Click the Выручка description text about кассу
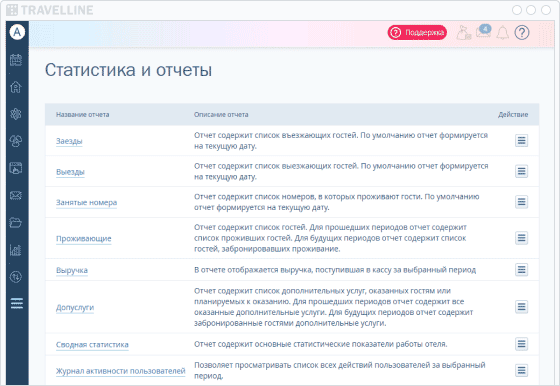 pyautogui.click(x=335, y=270)
